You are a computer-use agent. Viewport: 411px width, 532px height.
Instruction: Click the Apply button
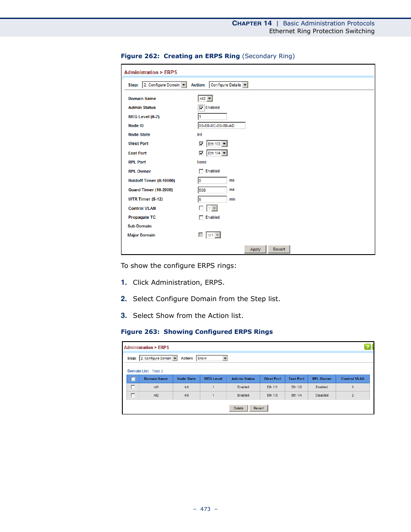pyautogui.click(x=255, y=249)
